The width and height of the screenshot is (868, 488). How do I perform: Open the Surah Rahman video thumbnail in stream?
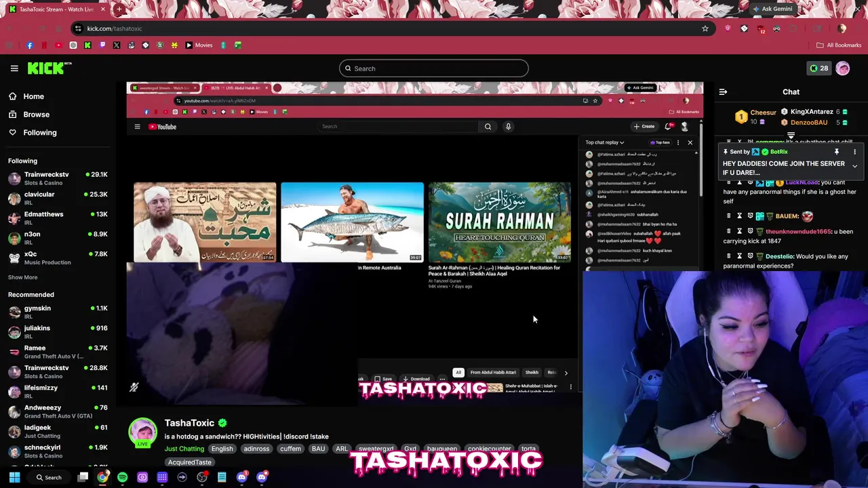coord(500,222)
